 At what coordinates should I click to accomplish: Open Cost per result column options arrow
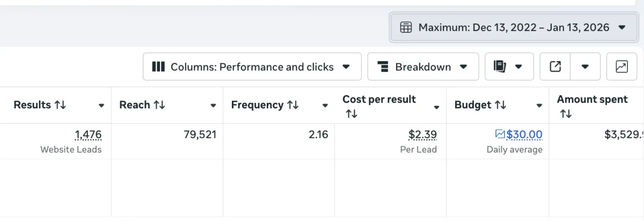(436, 106)
